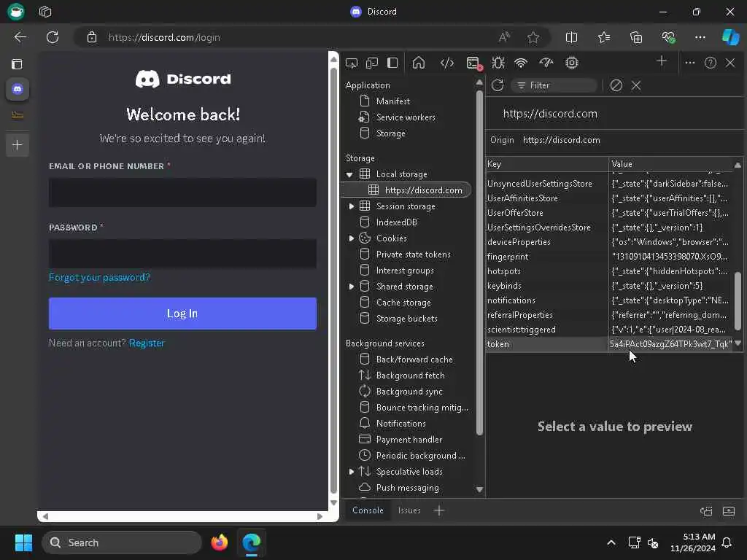Click the Register link
Screen dimensions: 747x560
point(147,343)
